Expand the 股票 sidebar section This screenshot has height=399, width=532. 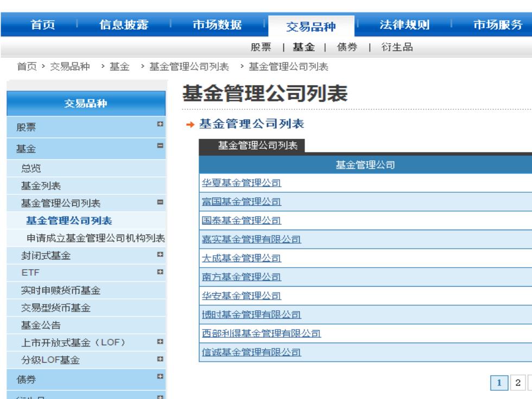pos(160,124)
